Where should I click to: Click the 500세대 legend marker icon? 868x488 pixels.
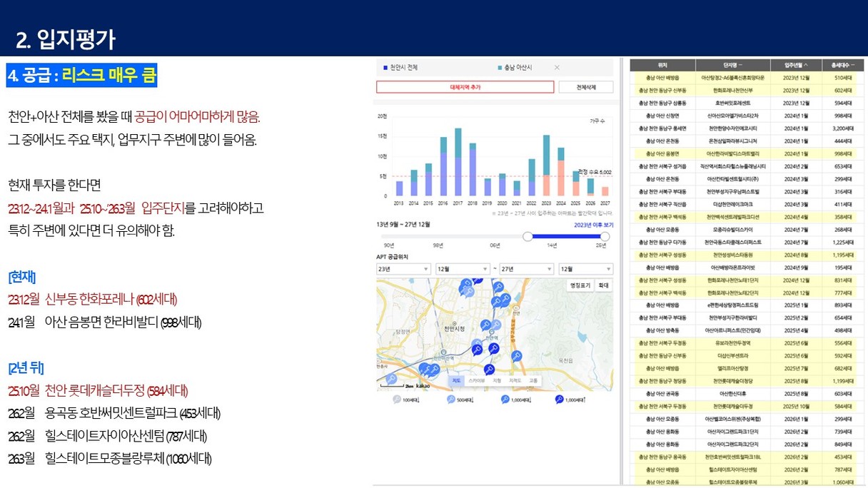pos(450,400)
